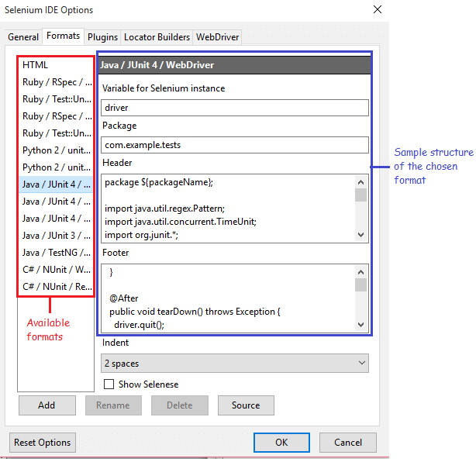Click the Footer scrollbar up arrow
Viewport: 476px width, 462px height.
pos(360,272)
